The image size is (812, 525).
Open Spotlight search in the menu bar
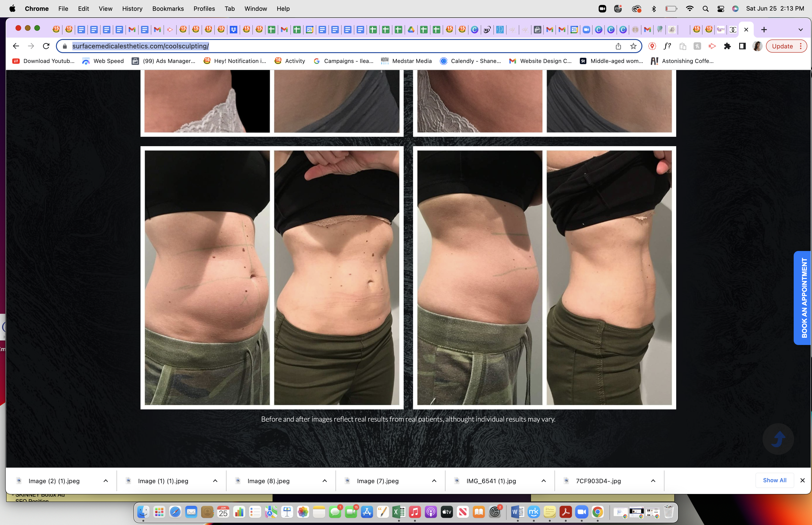705,8
